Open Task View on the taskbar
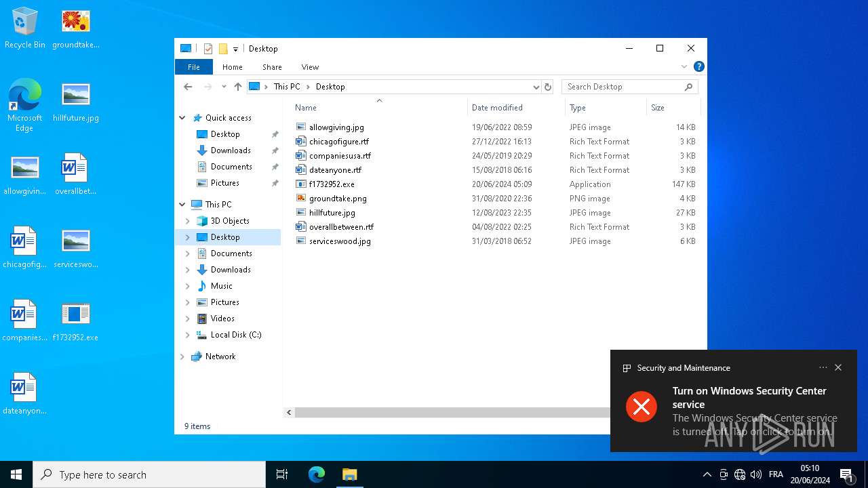This screenshot has height=488, width=868. pyautogui.click(x=282, y=474)
